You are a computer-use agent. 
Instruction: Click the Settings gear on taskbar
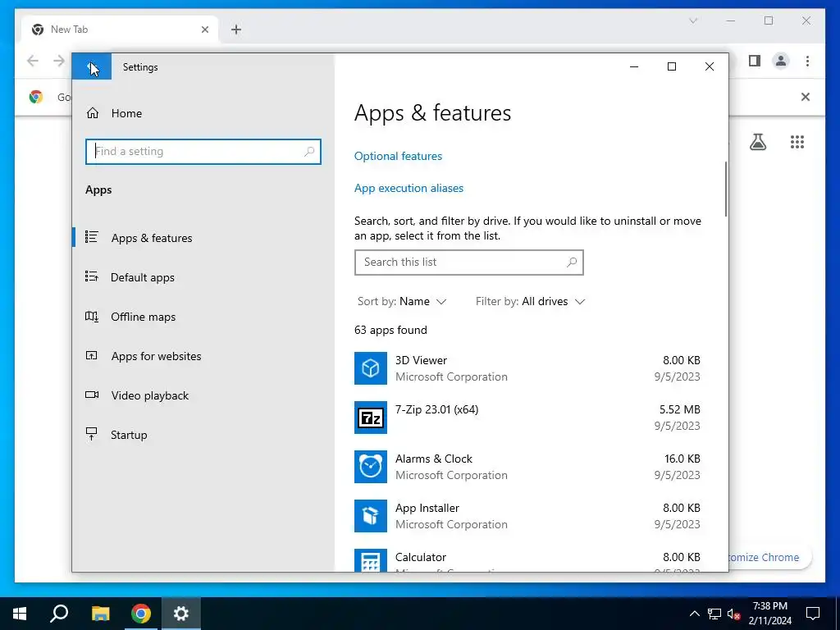(x=181, y=614)
